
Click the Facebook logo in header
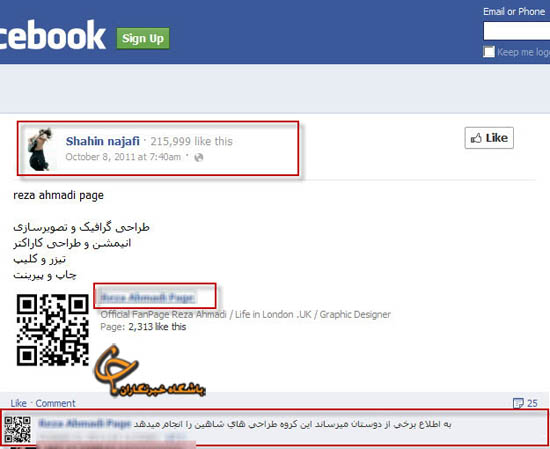pyautogui.click(x=53, y=35)
